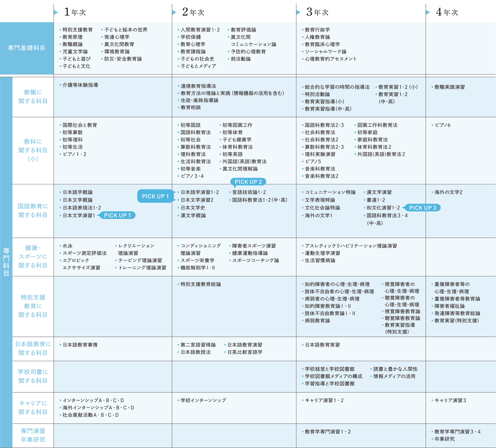This screenshot has width=496, height=448.
Task: Click the course 卒業研究
Action: pyautogui.click(x=444, y=439)
